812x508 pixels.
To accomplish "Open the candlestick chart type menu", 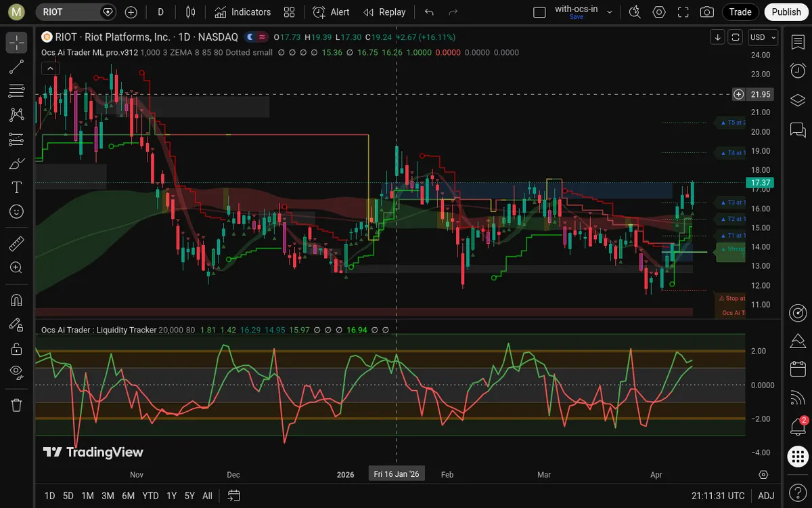I will tap(191, 12).
